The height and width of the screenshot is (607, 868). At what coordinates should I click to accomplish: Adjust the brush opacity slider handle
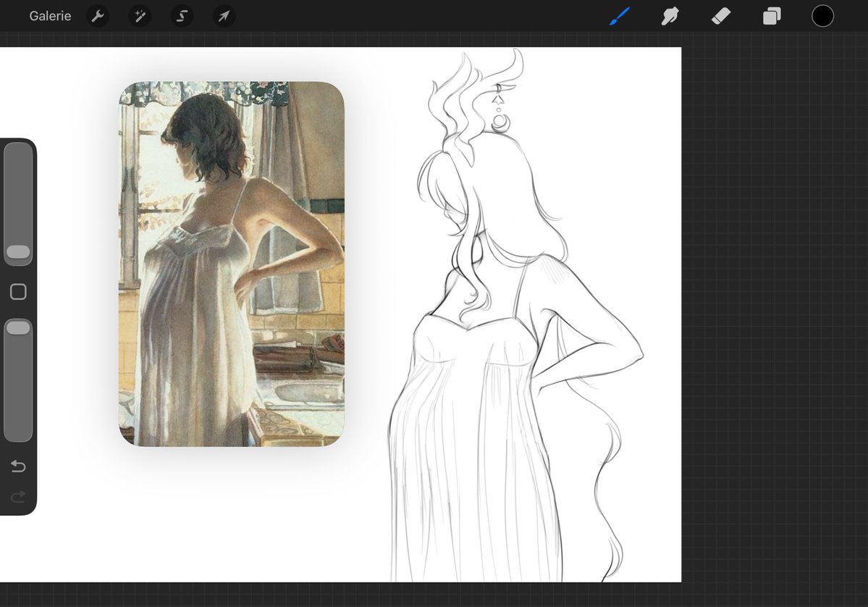[18, 327]
